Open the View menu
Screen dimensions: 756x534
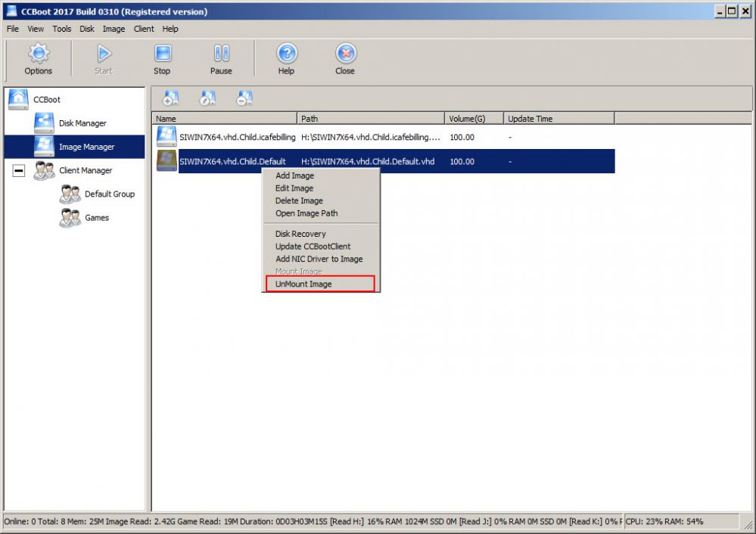[36, 29]
